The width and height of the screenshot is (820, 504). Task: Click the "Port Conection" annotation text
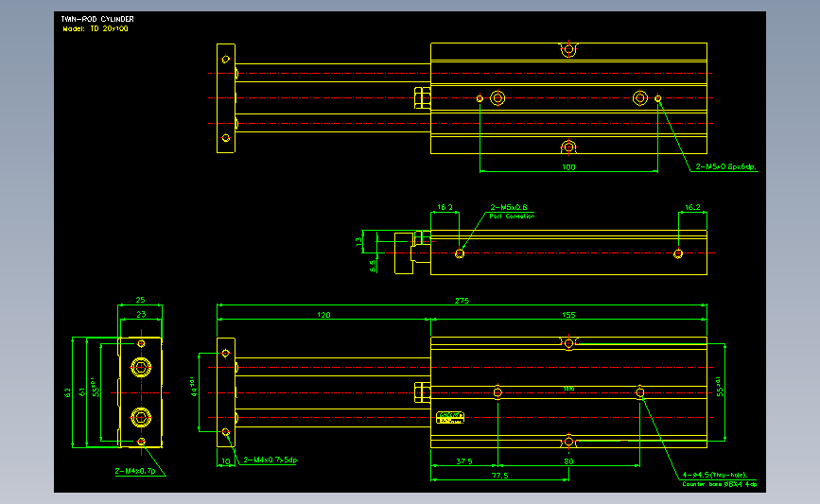(x=512, y=216)
